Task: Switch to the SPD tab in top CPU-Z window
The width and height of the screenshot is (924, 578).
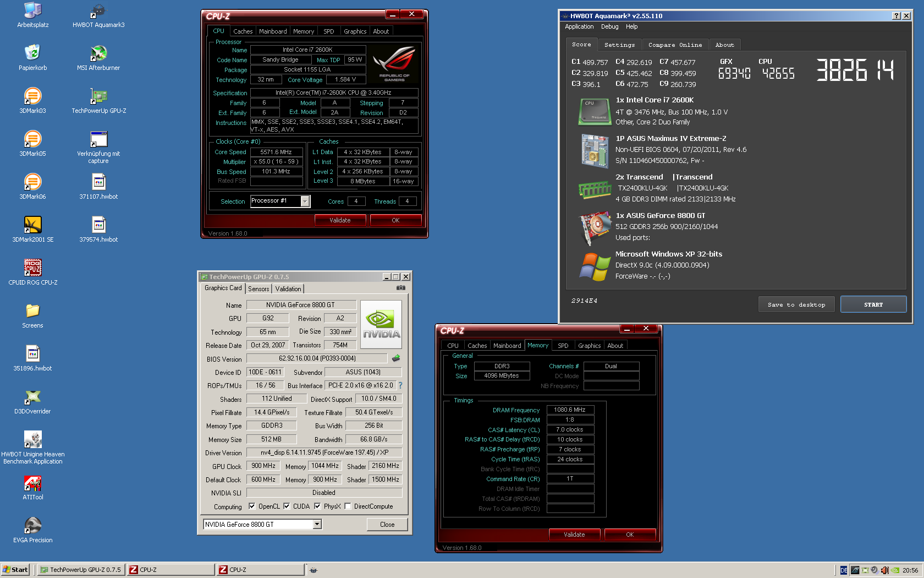Action: tap(329, 31)
